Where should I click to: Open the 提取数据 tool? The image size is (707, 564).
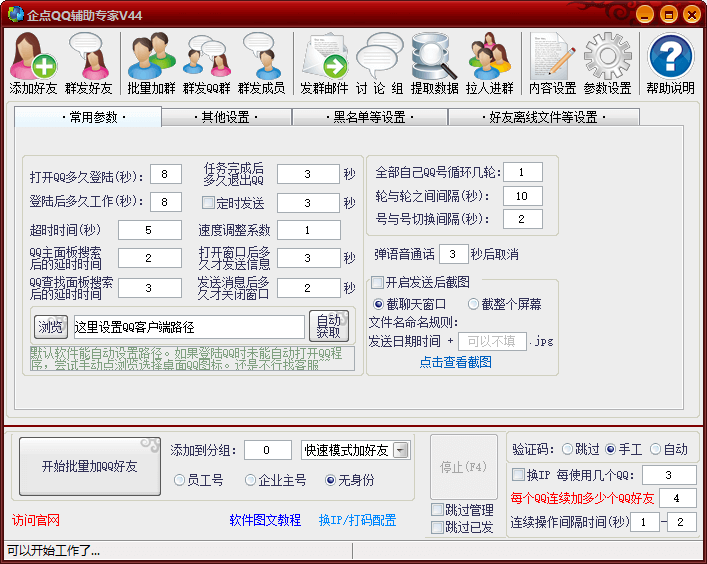point(435,63)
